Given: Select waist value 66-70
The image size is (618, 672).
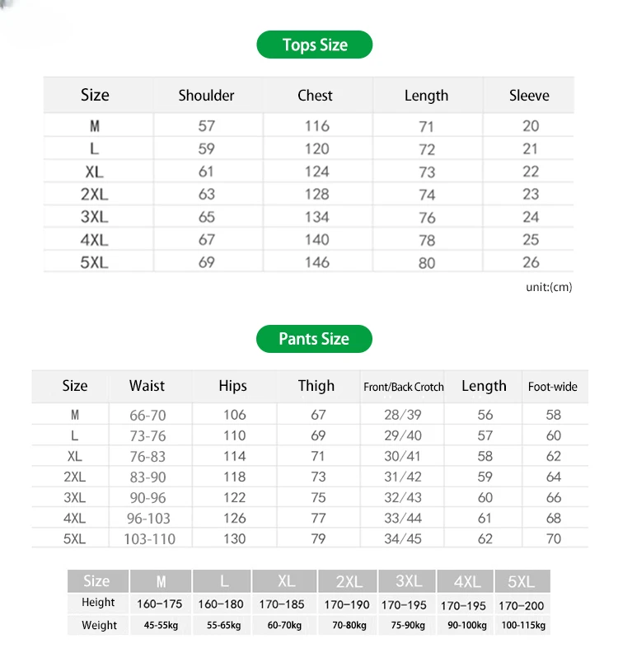Looking at the screenshot, I should click(148, 415).
